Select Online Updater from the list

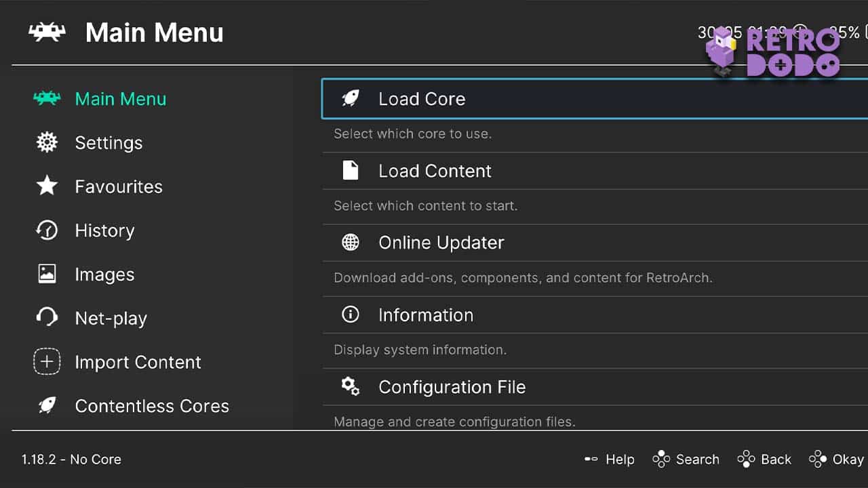coord(441,242)
